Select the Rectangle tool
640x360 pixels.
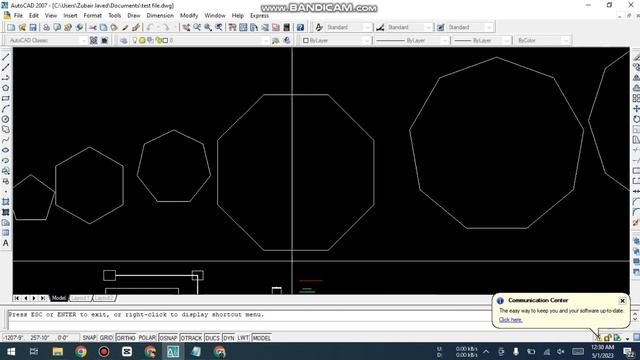(x=6, y=98)
